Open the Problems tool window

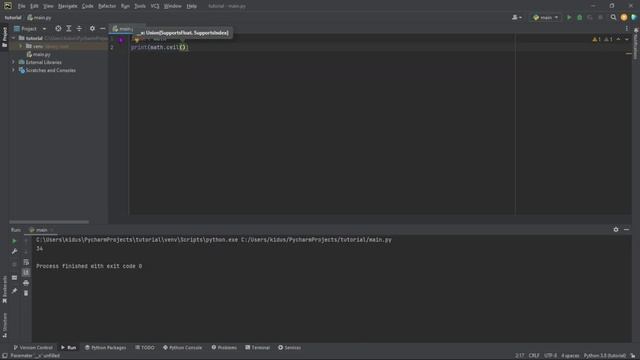click(224, 348)
